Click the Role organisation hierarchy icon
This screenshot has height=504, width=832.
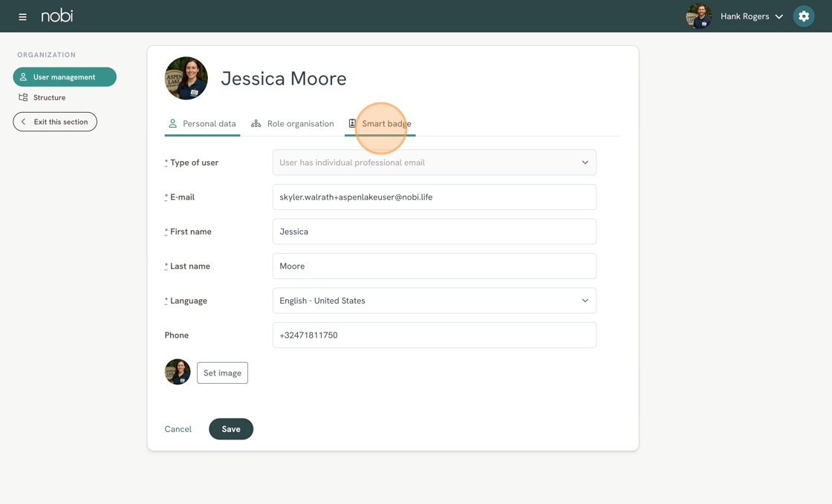click(x=256, y=124)
